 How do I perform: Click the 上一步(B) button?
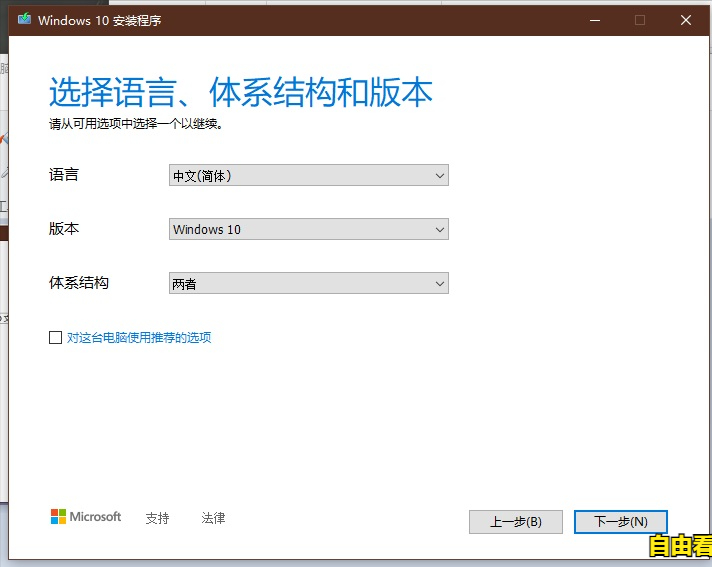tap(516, 522)
